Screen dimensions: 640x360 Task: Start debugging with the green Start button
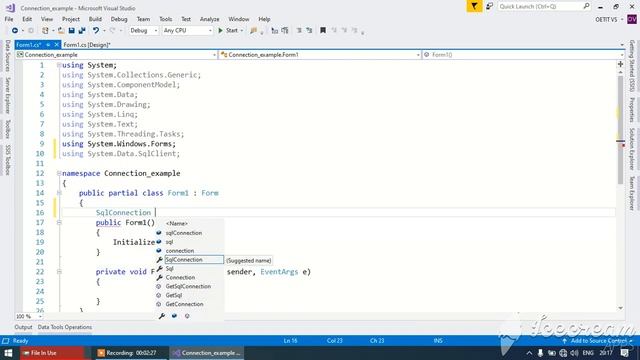coord(228,31)
